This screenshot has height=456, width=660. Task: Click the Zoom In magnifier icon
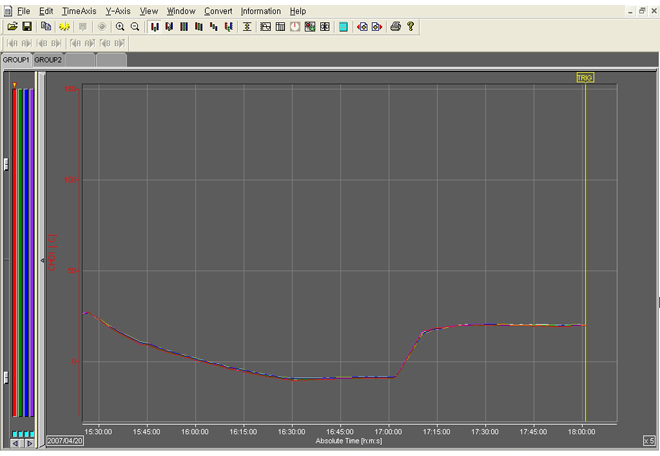(x=120, y=27)
